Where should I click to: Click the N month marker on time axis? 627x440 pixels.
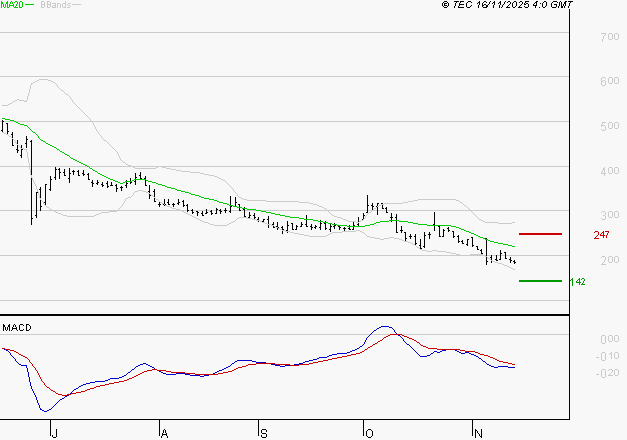point(478,433)
